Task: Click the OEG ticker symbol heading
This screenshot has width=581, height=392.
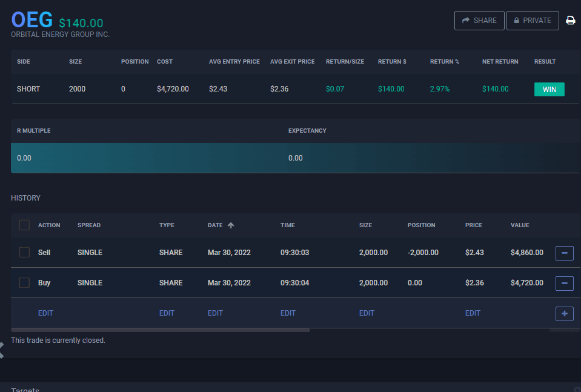Action: tap(32, 20)
